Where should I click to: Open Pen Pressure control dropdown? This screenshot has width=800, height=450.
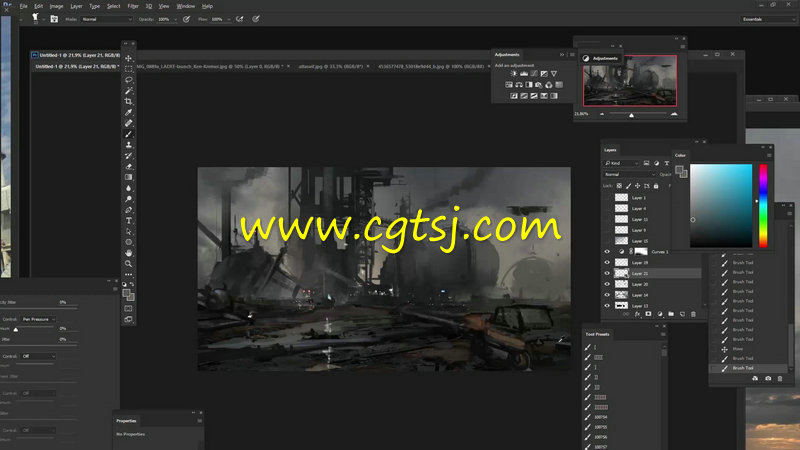coord(38,319)
